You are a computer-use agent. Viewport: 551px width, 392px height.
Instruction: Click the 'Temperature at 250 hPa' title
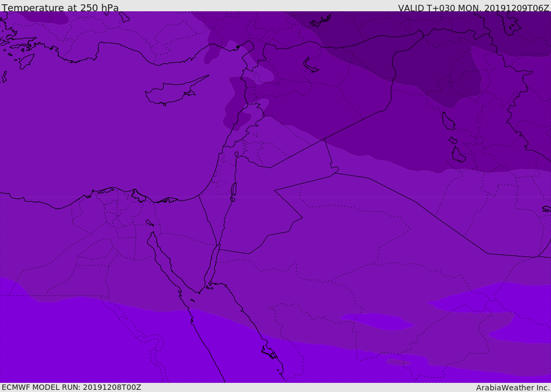pyautogui.click(x=60, y=8)
